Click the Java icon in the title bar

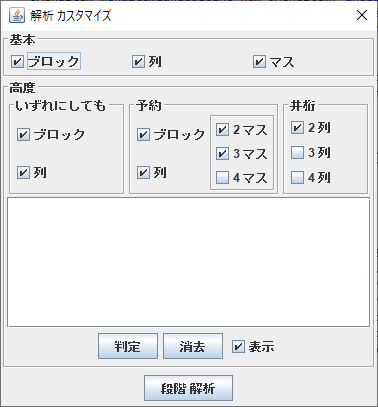[x=16, y=15]
